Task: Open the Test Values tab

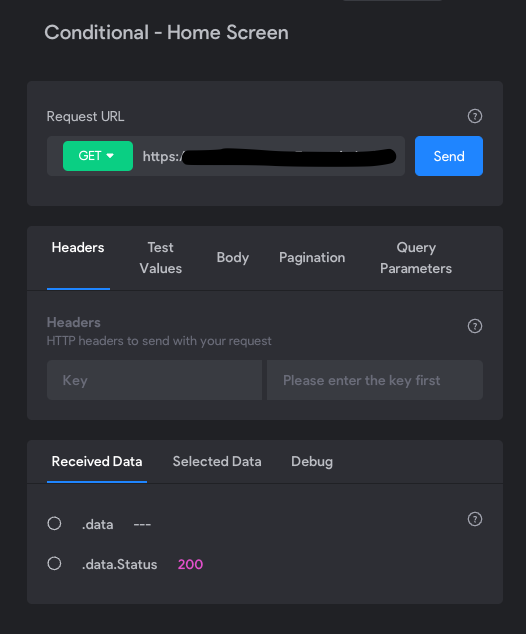Action: (x=161, y=258)
